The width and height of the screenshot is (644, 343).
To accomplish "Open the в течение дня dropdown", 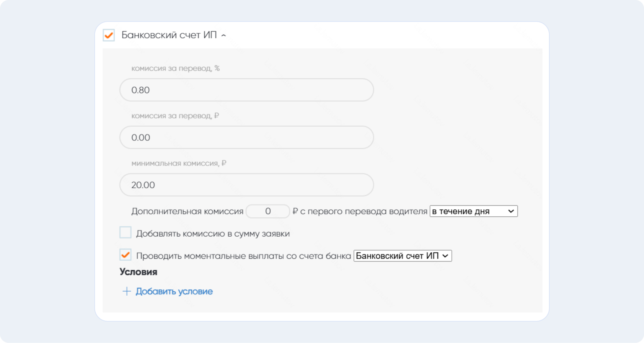I will click(473, 211).
